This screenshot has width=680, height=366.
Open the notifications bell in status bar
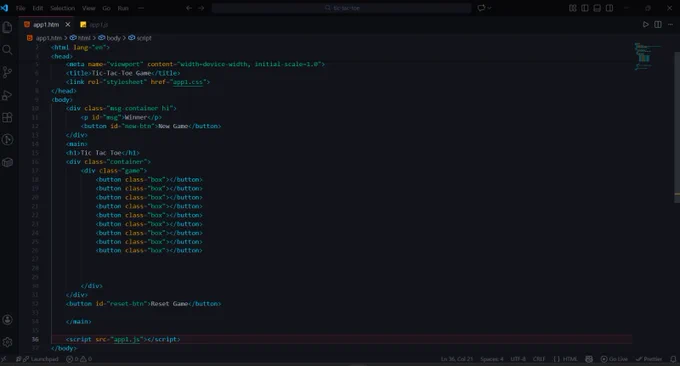click(673, 359)
